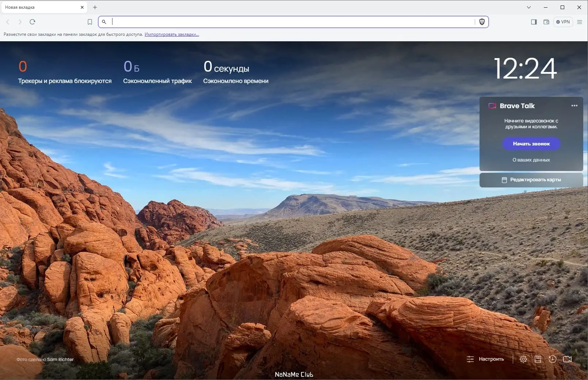Open the settings gear icon

pos(523,359)
